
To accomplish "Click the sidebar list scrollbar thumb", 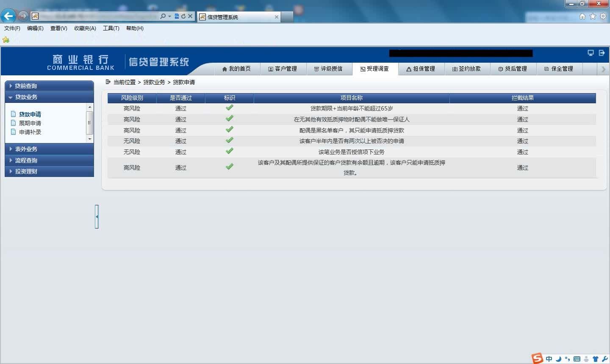I will [x=89, y=123].
